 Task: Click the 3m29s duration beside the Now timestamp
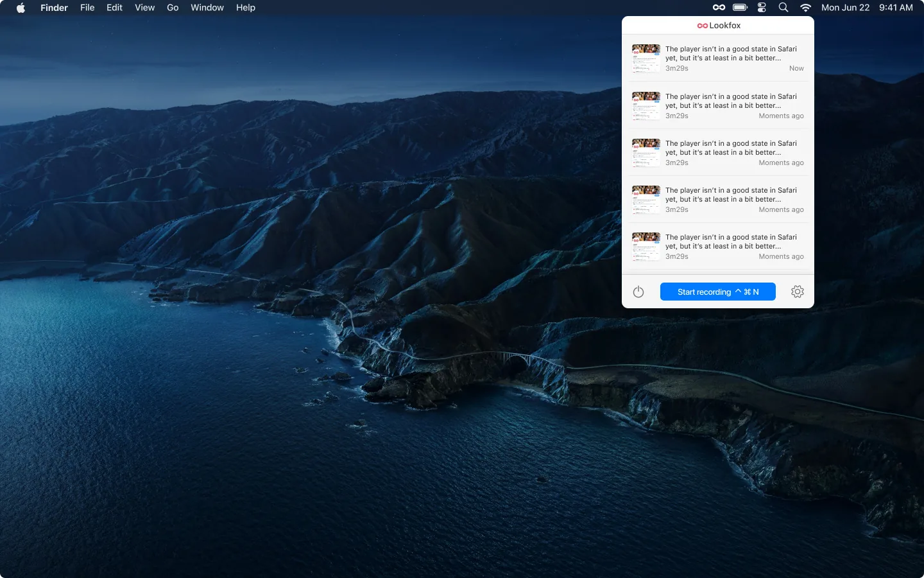coord(677,68)
